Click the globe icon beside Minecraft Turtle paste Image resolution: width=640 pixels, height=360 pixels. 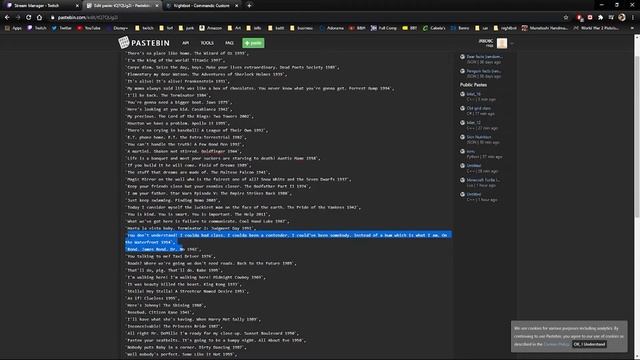pyautogui.click(x=462, y=180)
